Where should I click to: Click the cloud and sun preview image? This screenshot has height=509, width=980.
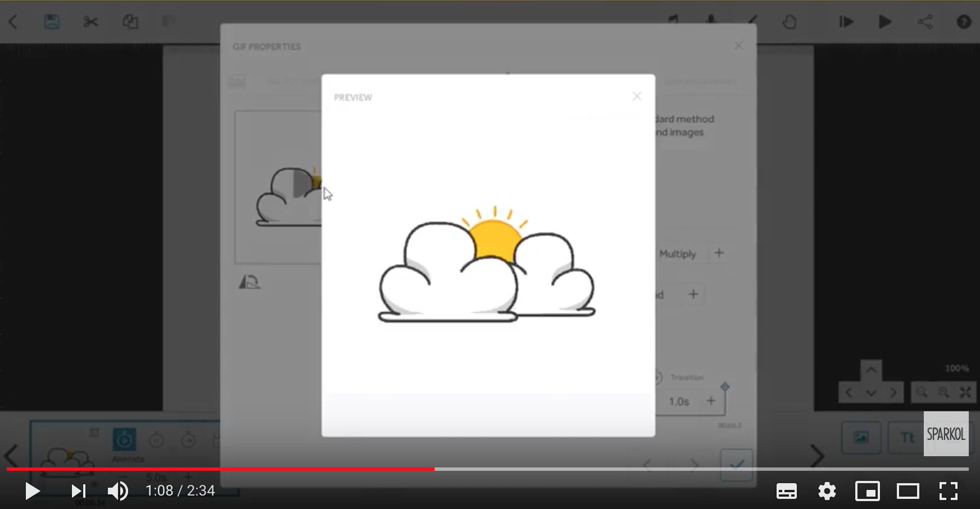point(487,264)
